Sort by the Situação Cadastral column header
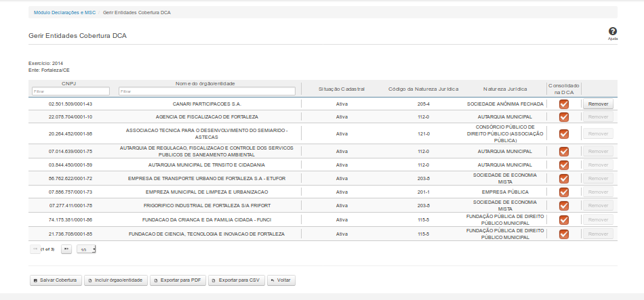 pos(342,89)
